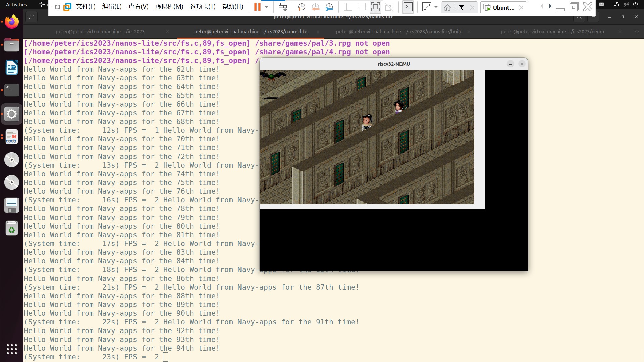Expand the terminal tab list chevron
This screenshot has height=362, width=644.
[637, 32]
